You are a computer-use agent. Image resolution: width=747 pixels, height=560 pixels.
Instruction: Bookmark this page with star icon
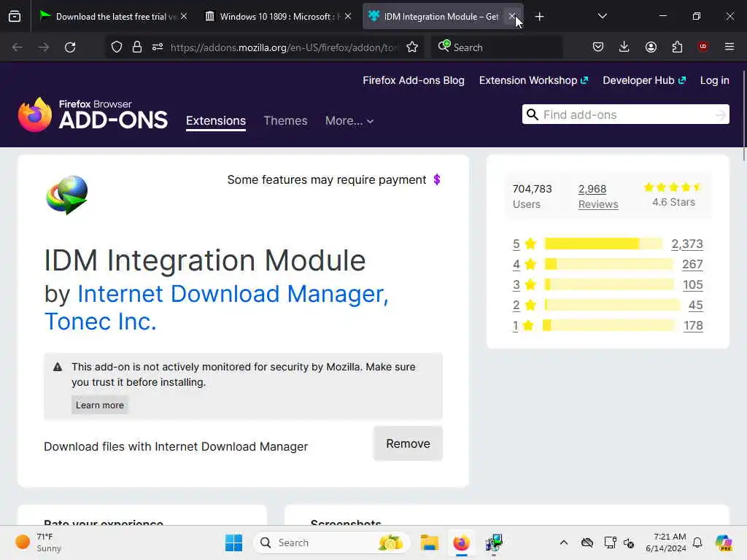click(x=412, y=47)
